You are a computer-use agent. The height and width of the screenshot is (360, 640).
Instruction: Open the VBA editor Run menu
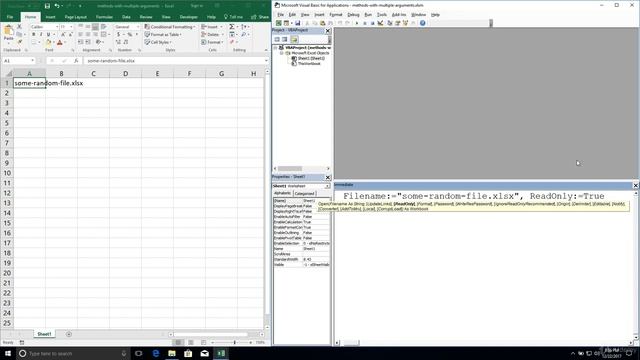368,15
